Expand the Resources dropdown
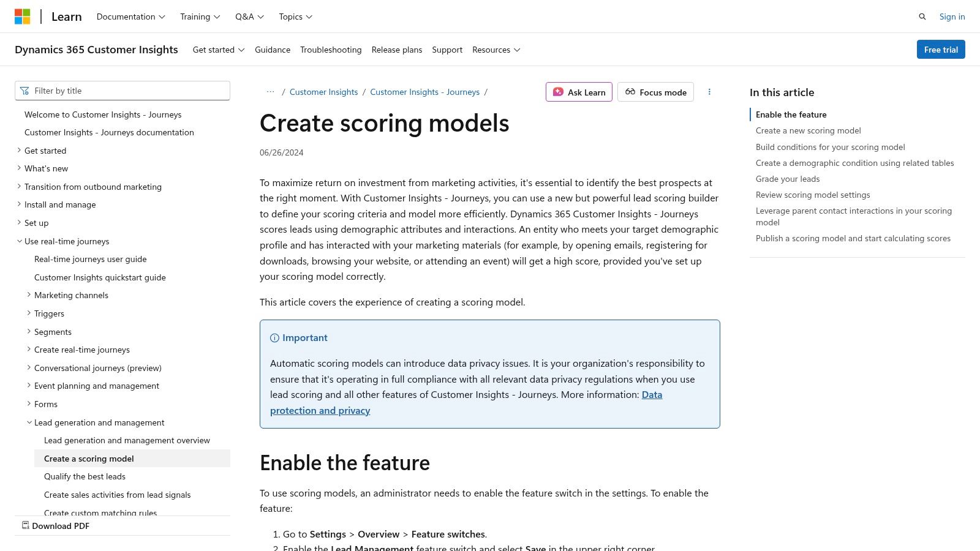This screenshot has width=980, height=551. pyautogui.click(x=496, y=50)
